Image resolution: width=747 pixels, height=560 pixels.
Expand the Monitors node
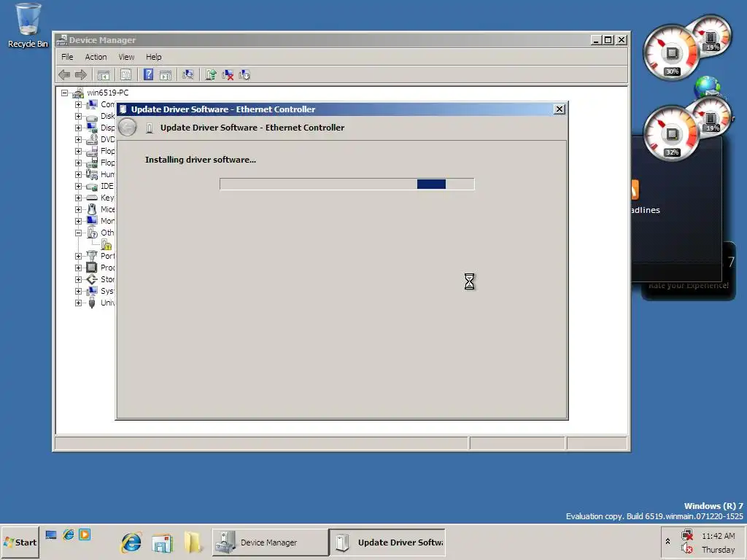point(78,221)
